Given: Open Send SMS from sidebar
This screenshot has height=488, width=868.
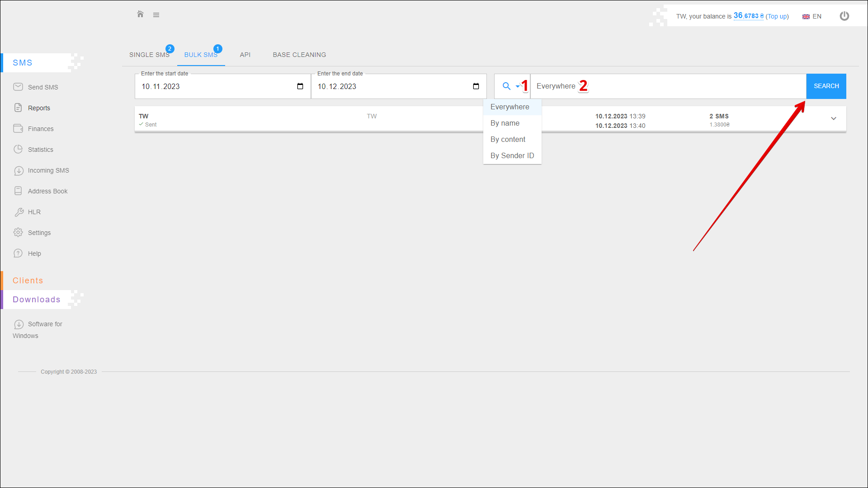Looking at the screenshot, I should point(42,87).
